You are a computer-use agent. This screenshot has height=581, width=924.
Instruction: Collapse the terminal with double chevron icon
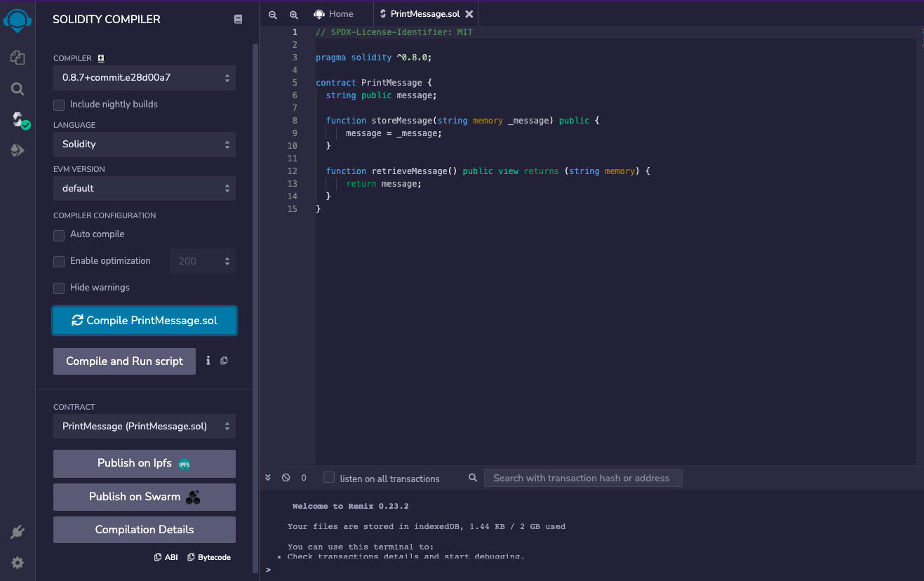268,477
